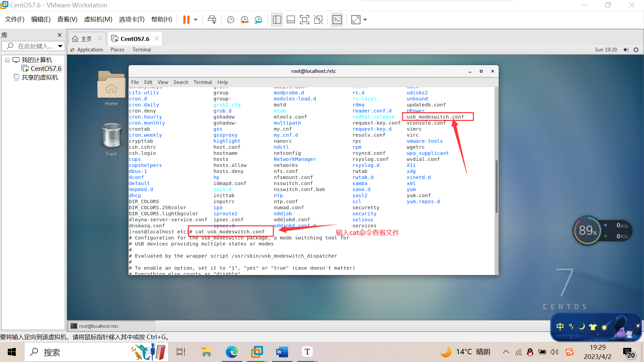The width and height of the screenshot is (644, 362).
Task: Send Ctrl+Alt+Del to the virtual machine
Action: 212,19
